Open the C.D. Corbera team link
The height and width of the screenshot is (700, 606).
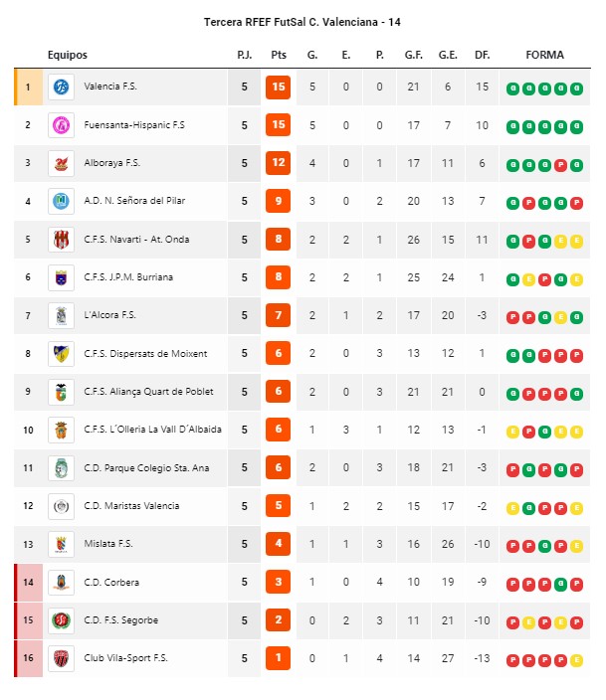coord(111,582)
